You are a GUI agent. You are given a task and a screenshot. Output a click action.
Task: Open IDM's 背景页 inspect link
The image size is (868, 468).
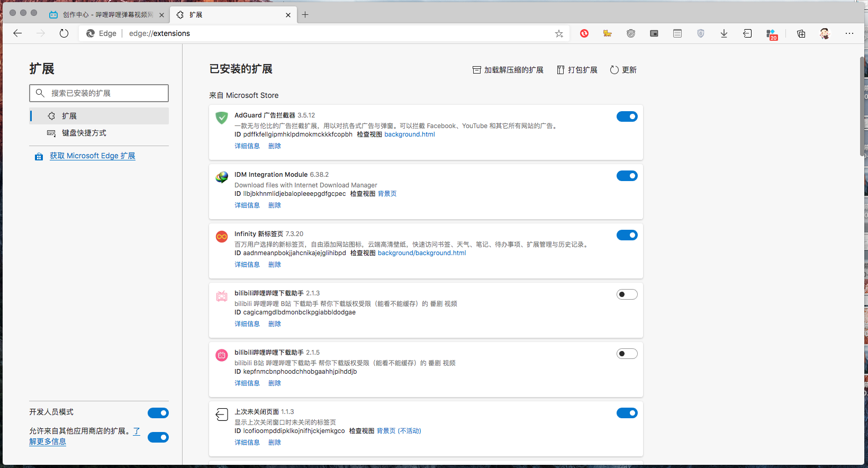pyautogui.click(x=387, y=194)
